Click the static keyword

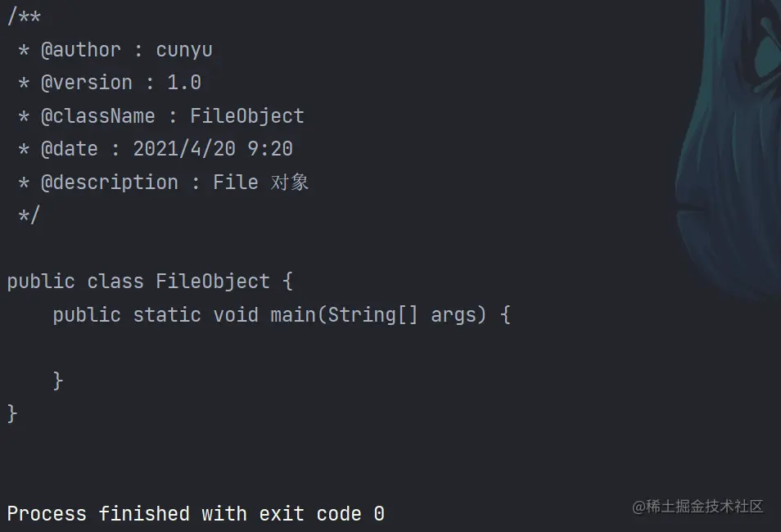[x=167, y=315]
